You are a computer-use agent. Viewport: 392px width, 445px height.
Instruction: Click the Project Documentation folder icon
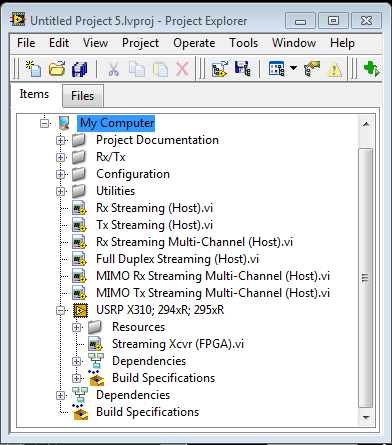click(79, 140)
